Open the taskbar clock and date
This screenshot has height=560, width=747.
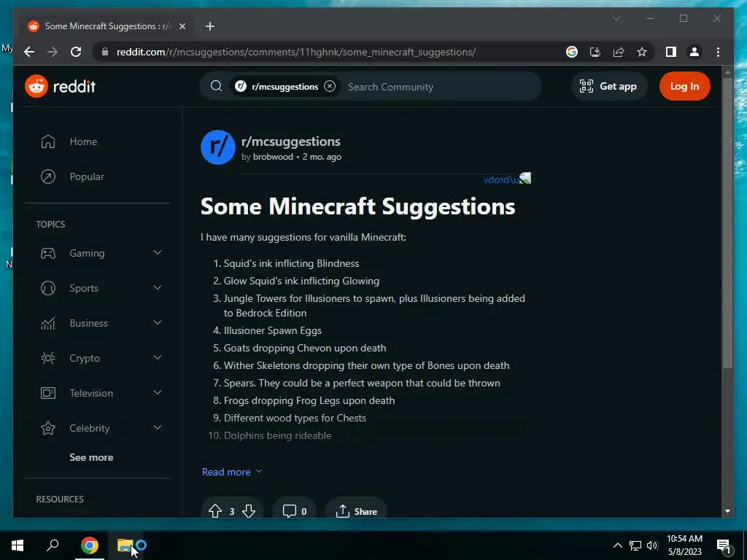pyautogui.click(x=684, y=545)
